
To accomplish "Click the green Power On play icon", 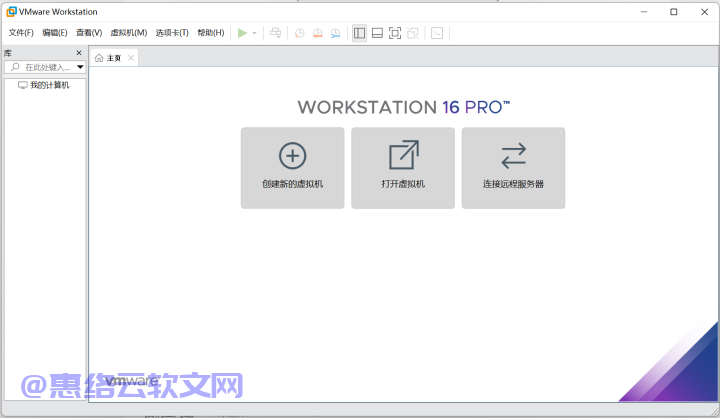I will pyautogui.click(x=242, y=33).
